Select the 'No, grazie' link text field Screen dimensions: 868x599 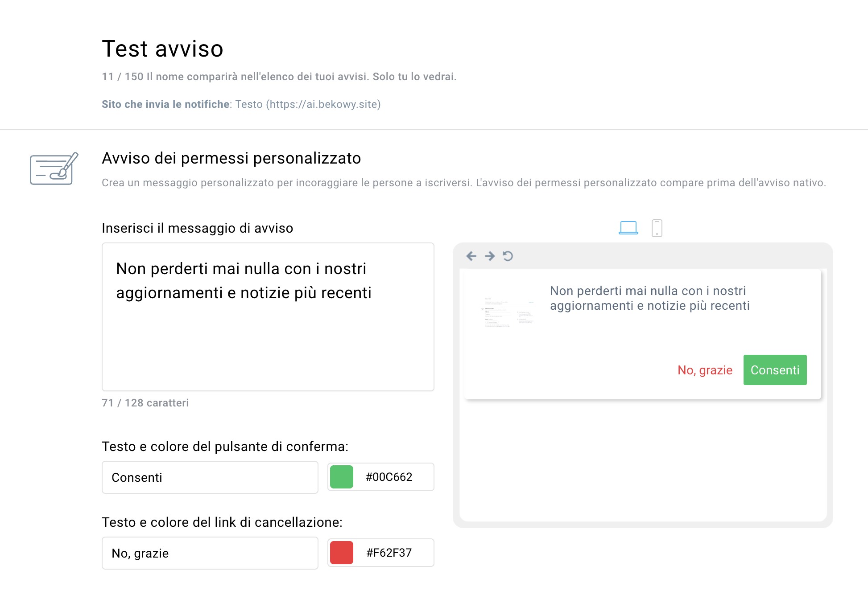tap(210, 553)
